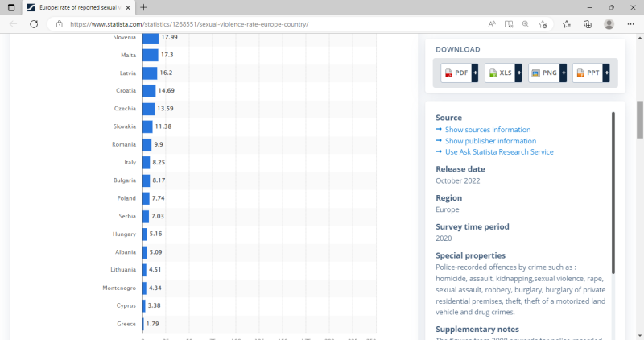
Task: Download the chart as PDF
Action: pos(459,73)
